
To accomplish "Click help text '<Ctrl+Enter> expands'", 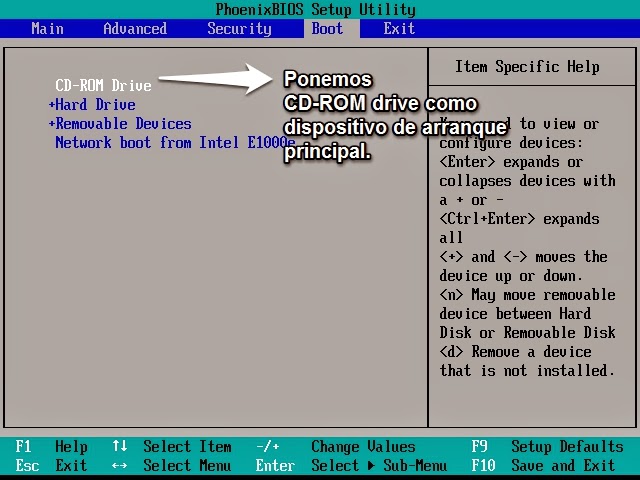I will (x=519, y=219).
